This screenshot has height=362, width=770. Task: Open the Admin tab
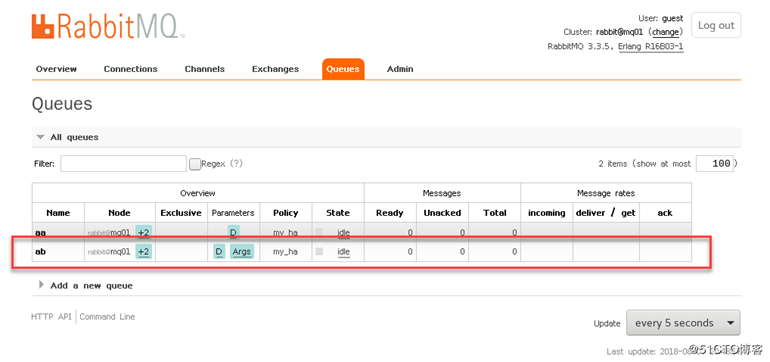pyautogui.click(x=400, y=69)
